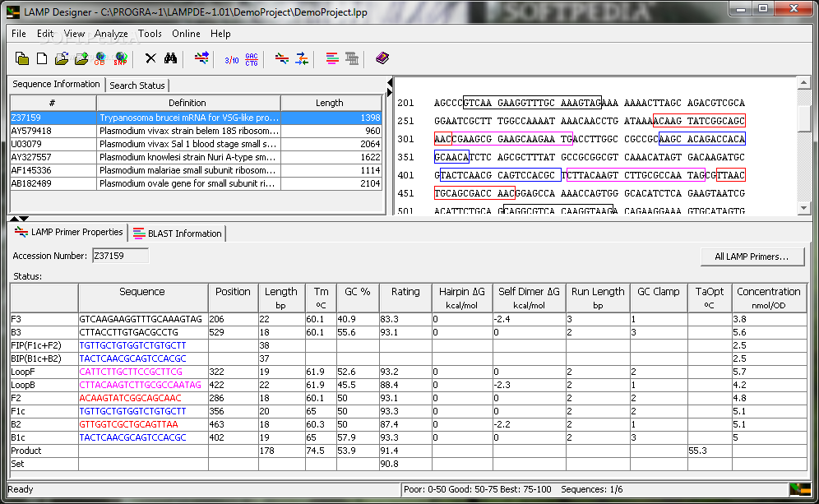
Task: Click LoopF sequence CATTCTTGCTTCCGCTTCG
Action: click(x=131, y=372)
